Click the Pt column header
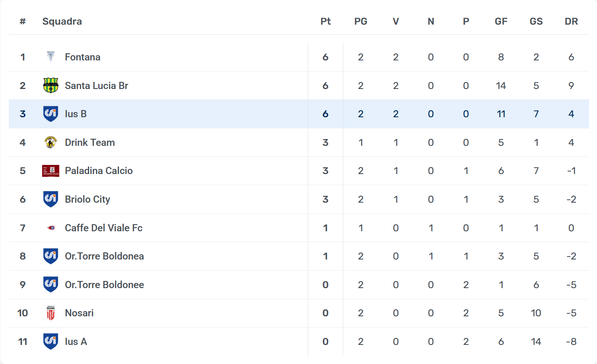597x364 pixels. point(325,21)
